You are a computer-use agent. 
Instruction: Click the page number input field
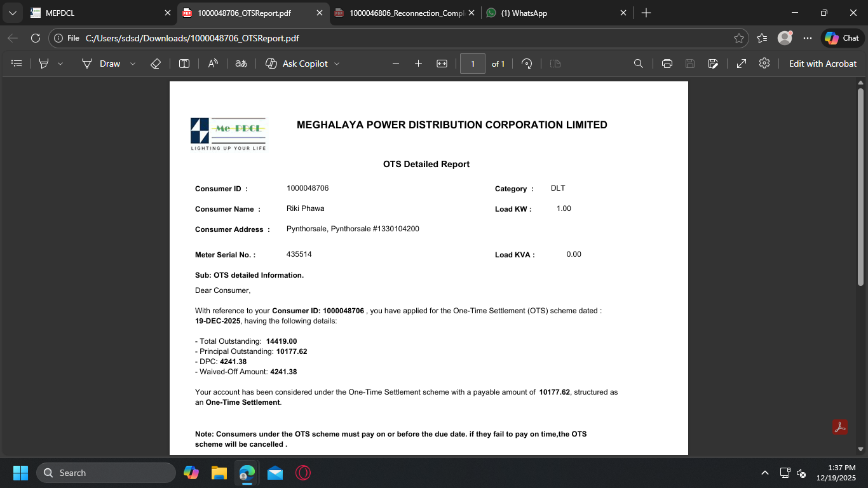(x=472, y=64)
